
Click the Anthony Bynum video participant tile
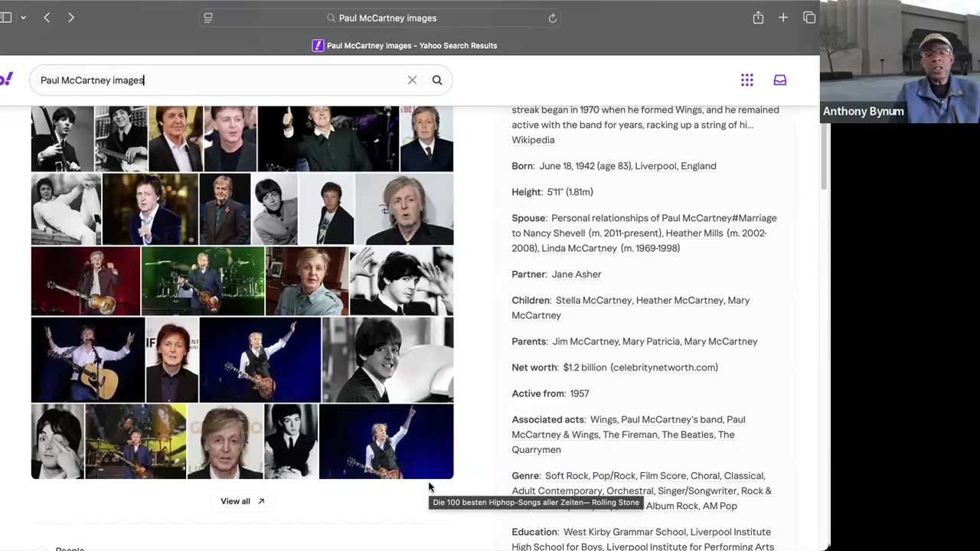[900, 61]
